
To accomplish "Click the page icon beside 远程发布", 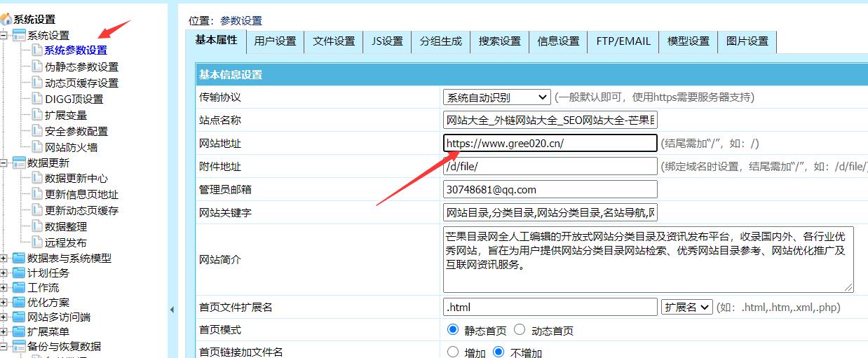I will 36,242.
